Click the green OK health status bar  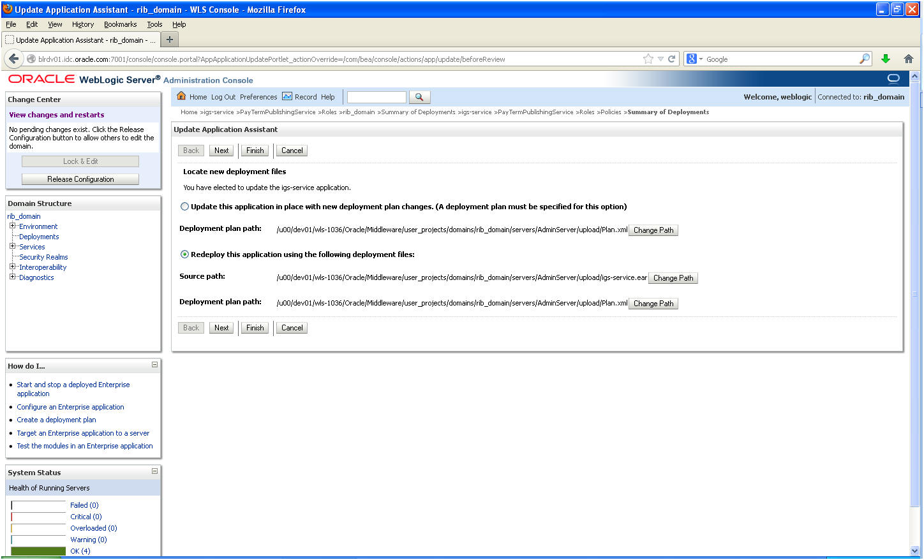point(38,551)
